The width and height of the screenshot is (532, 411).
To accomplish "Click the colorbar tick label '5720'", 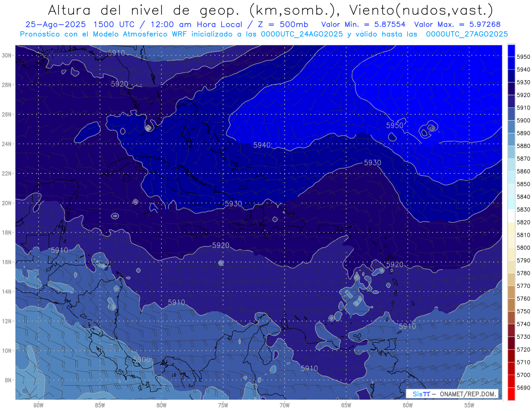I will point(524,349).
